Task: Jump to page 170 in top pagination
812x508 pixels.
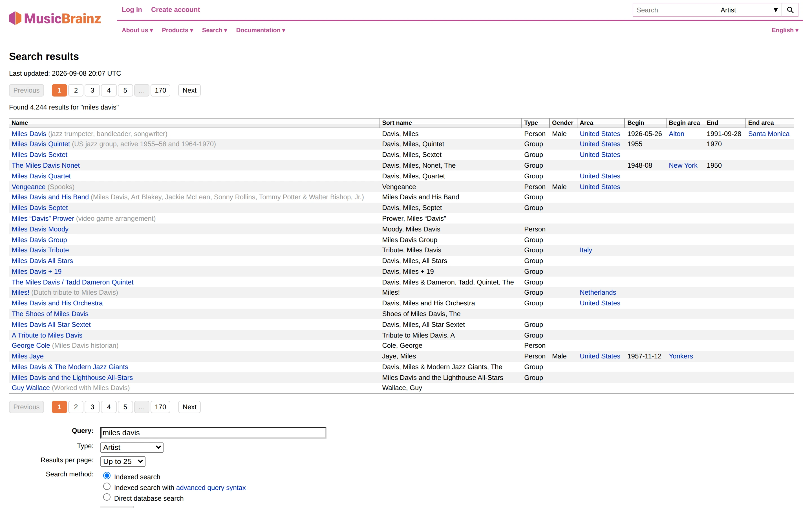Action: coord(160,90)
